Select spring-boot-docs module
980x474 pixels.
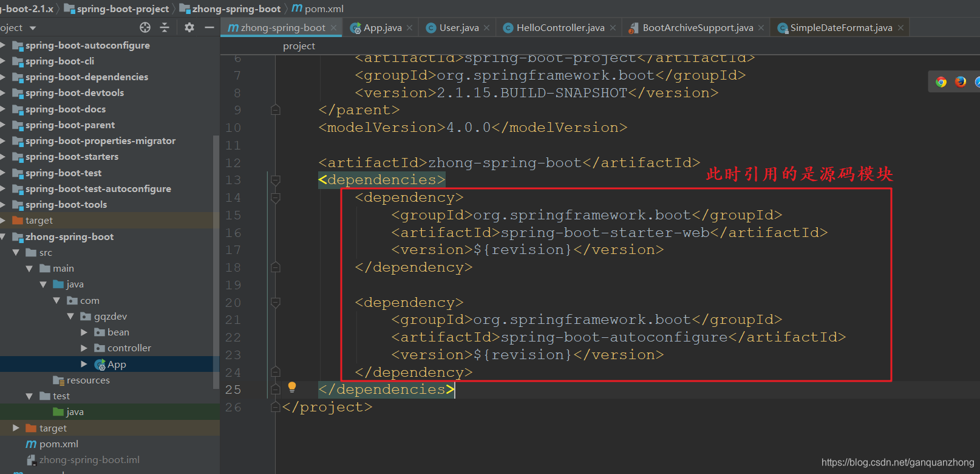click(x=66, y=109)
